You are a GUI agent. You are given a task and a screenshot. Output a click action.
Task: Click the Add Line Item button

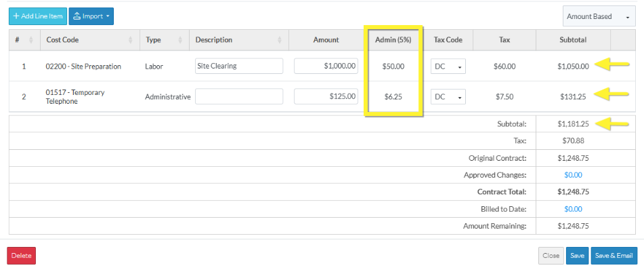point(38,16)
